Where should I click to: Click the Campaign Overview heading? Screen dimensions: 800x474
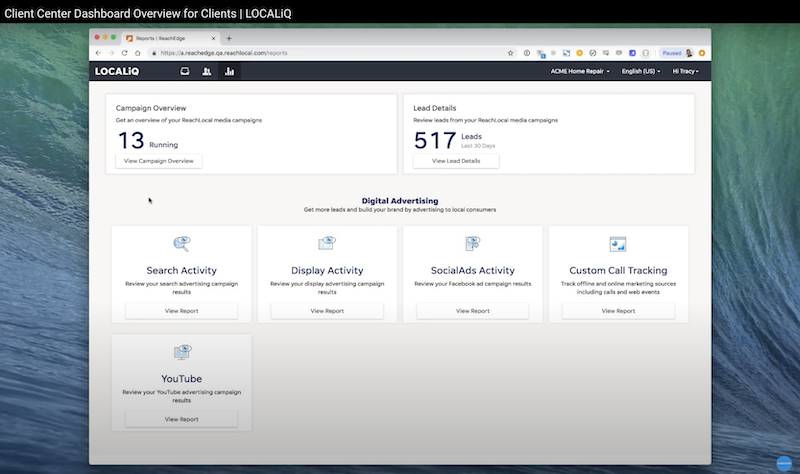(x=151, y=108)
